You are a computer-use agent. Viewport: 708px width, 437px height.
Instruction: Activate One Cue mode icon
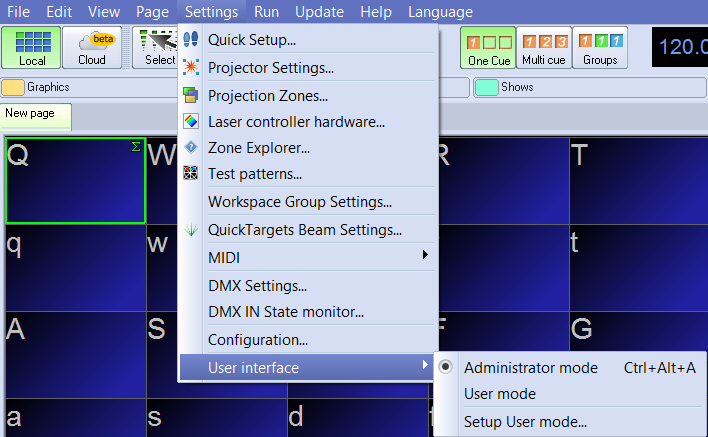click(x=488, y=47)
